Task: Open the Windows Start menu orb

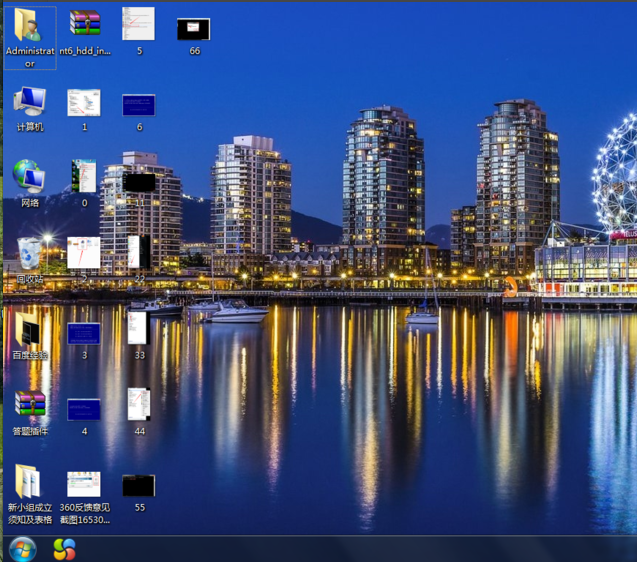Action: 22,548
